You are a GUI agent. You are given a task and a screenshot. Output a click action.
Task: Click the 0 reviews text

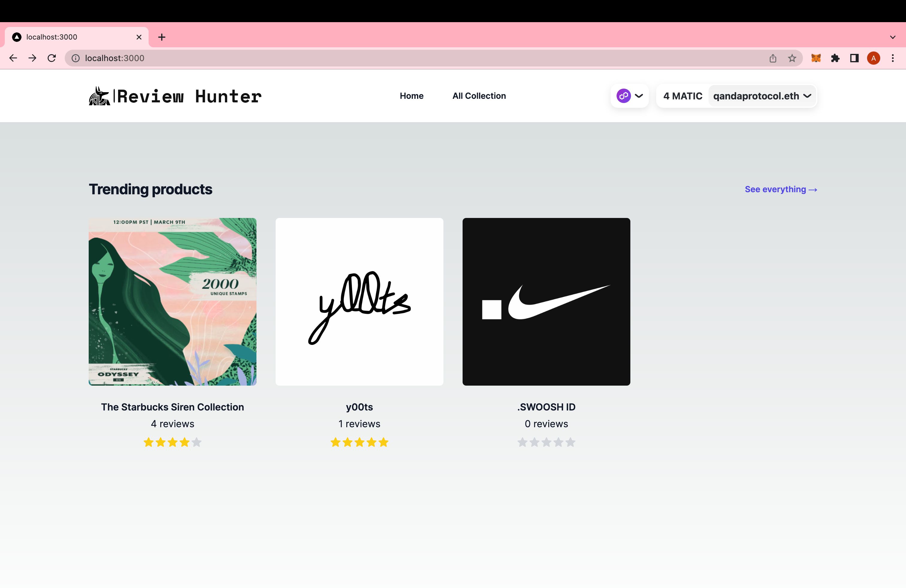click(546, 424)
